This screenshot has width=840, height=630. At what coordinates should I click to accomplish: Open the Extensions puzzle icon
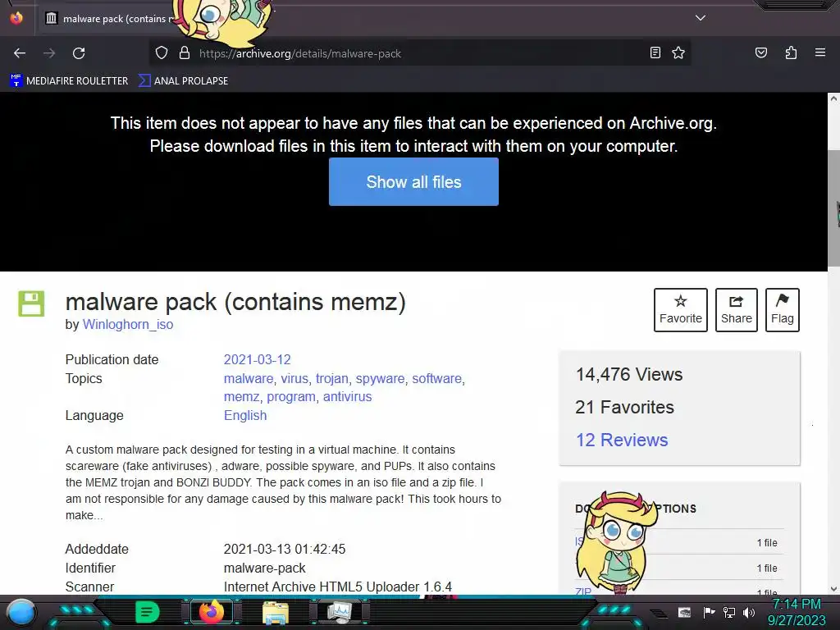(791, 52)
